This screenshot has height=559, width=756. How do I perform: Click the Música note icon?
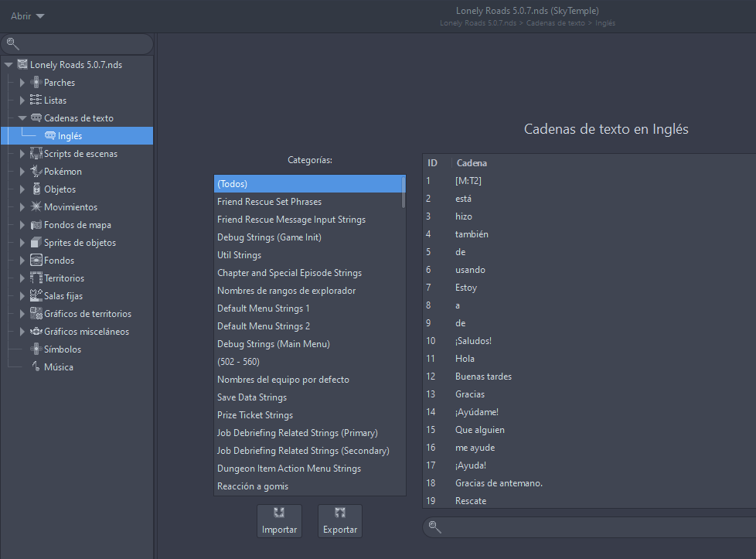pos(36,367)
